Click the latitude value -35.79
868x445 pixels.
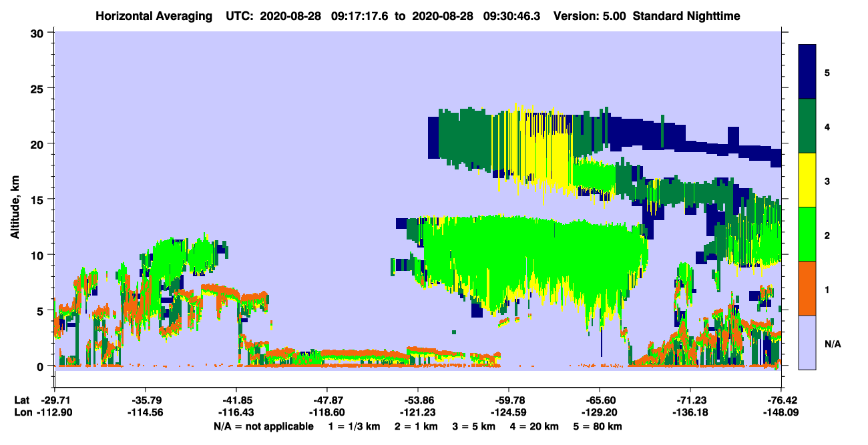(145, 400)
